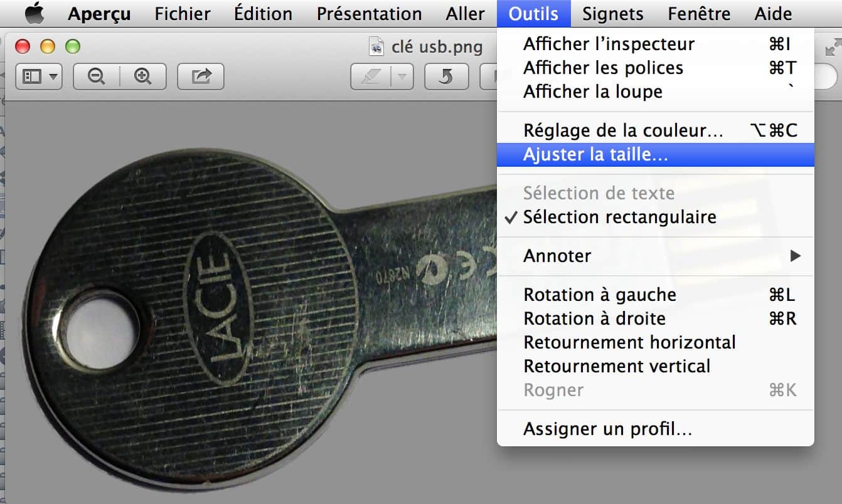Viewport: 842px width, 504px height.
Task: Choose Afficher l'inspecteur
Action: pos(656,44)
